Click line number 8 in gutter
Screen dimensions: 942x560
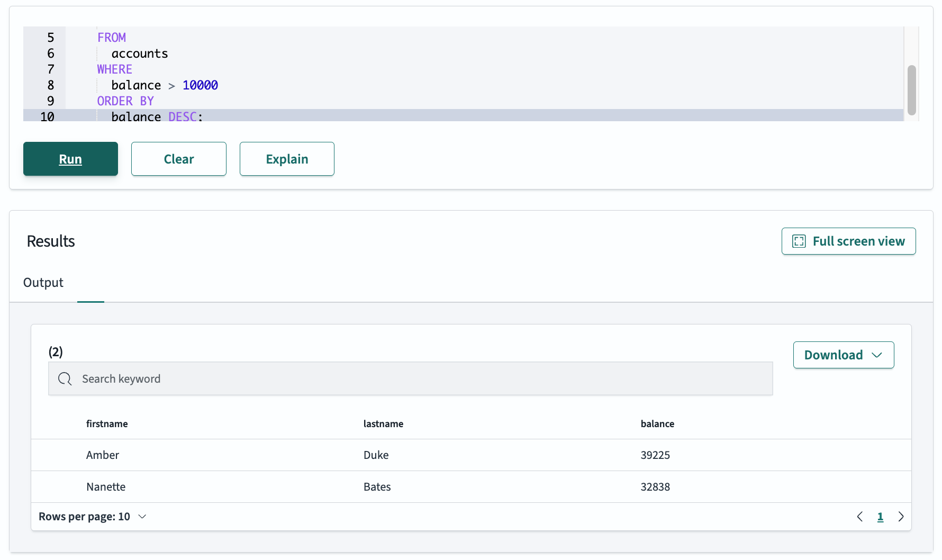point(51,85)
